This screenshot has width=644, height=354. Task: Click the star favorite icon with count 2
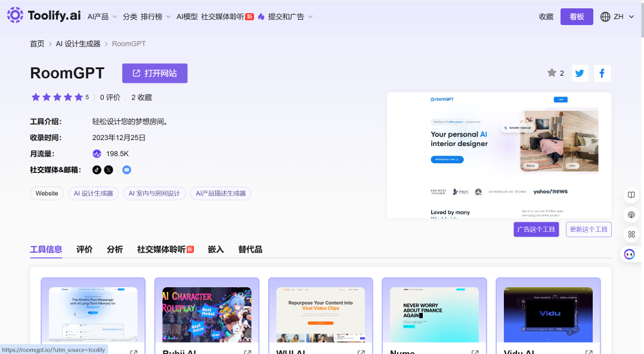pos(552,73)
